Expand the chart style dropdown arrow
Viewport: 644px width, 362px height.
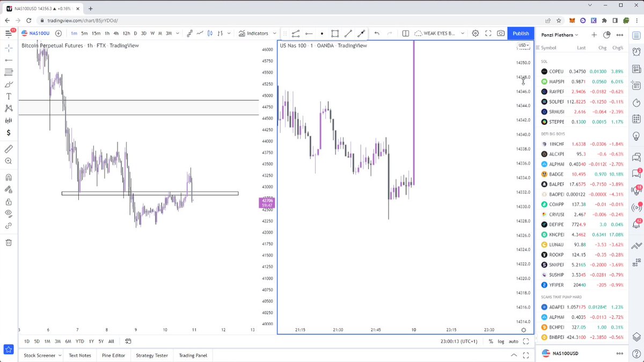click(229, 33)
